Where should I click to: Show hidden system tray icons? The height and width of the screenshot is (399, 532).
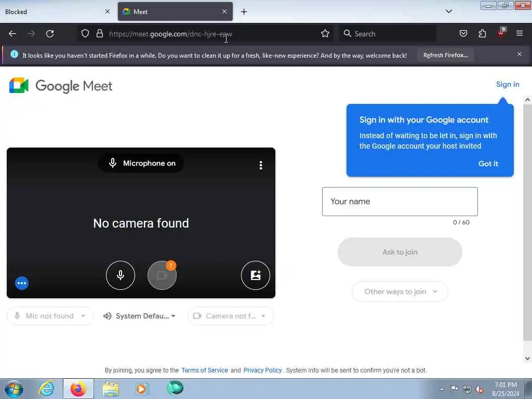[x=442, y=389]
